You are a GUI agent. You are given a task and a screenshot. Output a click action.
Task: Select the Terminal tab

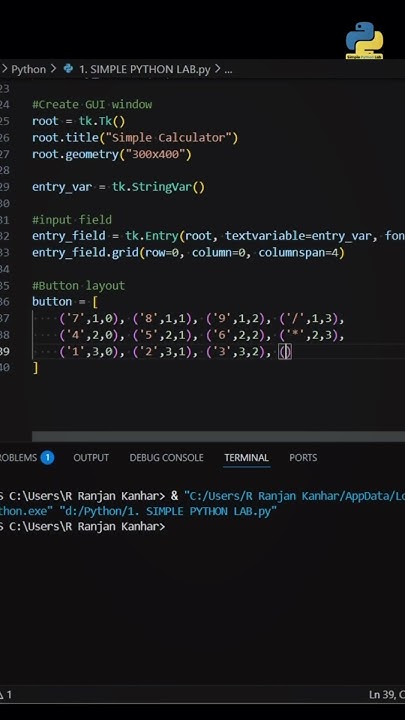pyautogui.click(x=247, y=458)
